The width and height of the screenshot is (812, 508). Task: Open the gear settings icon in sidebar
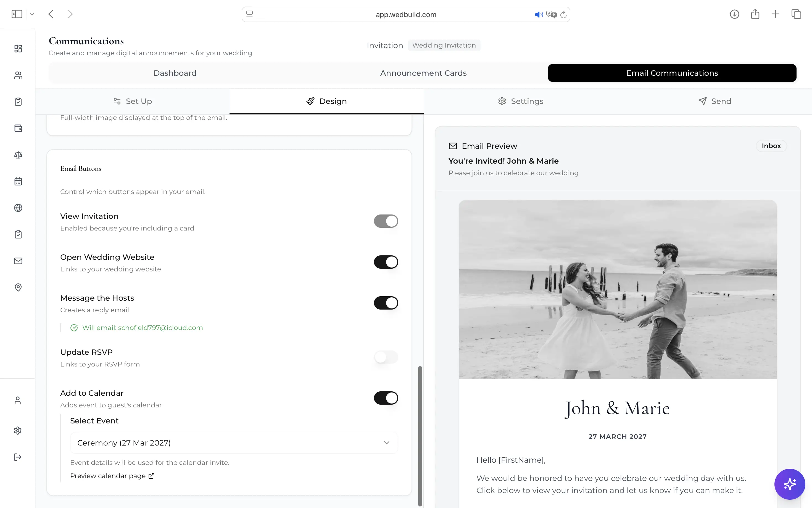pyautogui.click(x=18, y=430)
